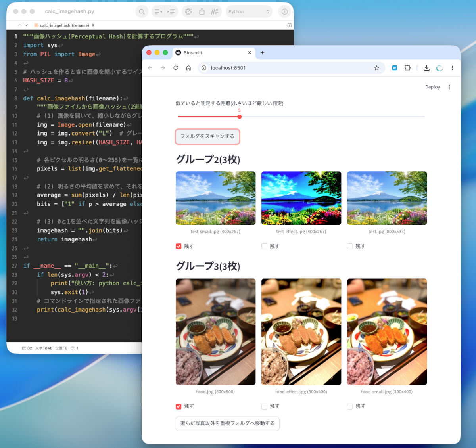
Task: Open a new browser tab
Action: [262, 52]
